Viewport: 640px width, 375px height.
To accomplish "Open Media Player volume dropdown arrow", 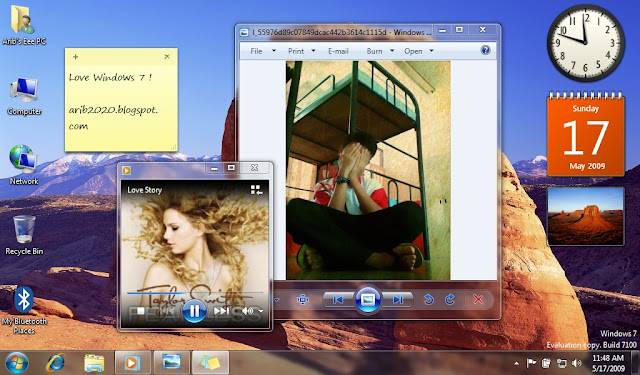I will [261, 311].
